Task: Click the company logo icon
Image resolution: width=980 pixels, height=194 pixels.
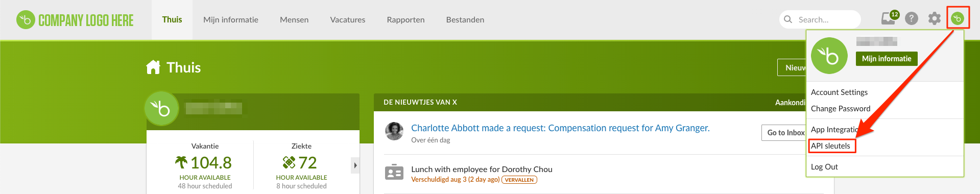Action: point(26,20)
